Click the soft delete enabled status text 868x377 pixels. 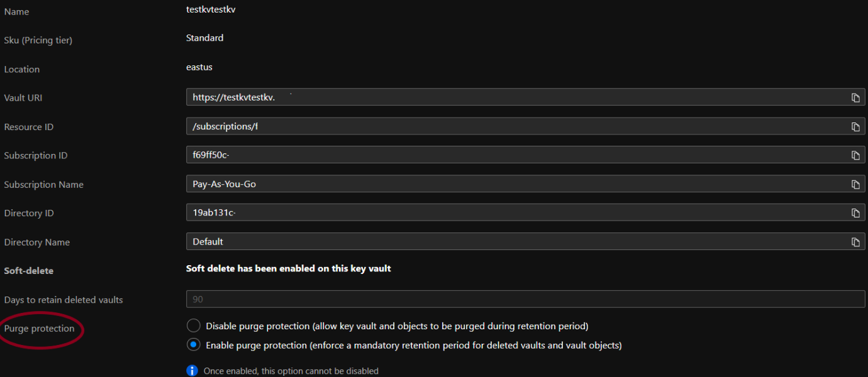[x=288, y=268]
